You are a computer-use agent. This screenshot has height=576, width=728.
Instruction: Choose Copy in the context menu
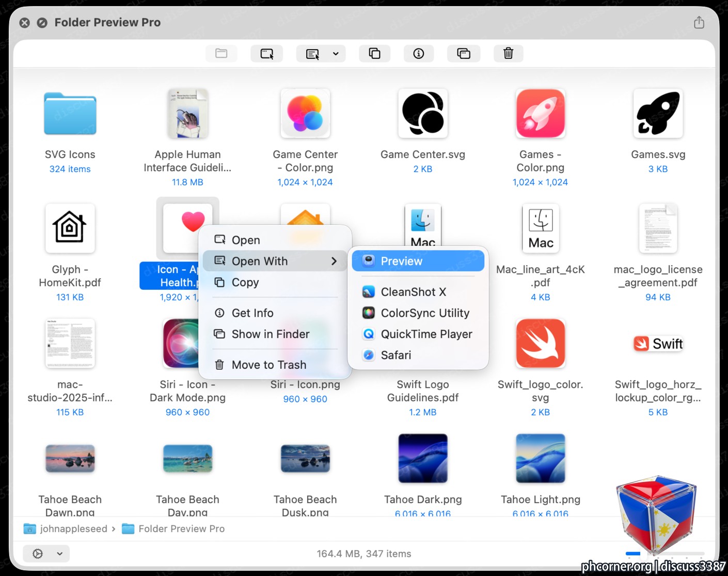(x=275, y=283)
